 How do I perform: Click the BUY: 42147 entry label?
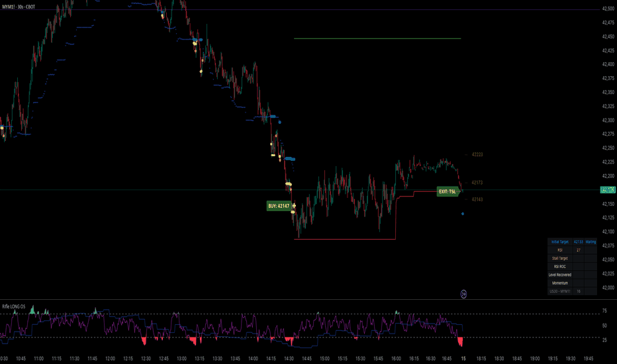point(279,206)
